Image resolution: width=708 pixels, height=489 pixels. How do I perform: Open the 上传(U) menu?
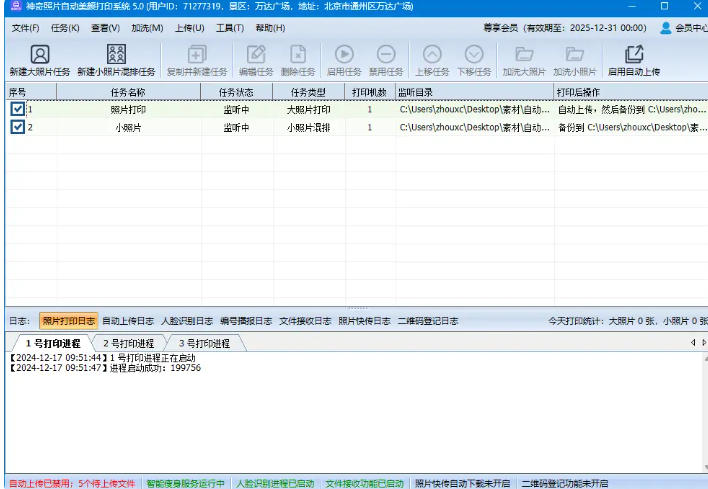pyautogui.click(x=190, y=28)
